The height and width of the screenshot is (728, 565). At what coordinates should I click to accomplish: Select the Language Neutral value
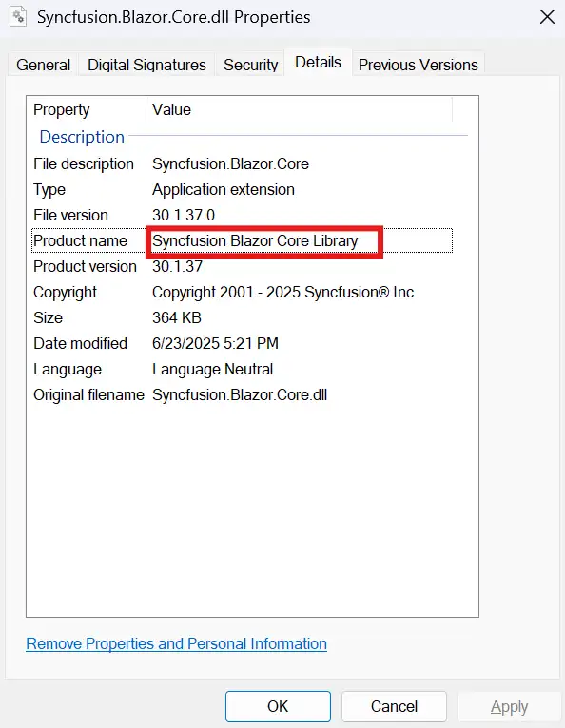(x=212, y=369)
